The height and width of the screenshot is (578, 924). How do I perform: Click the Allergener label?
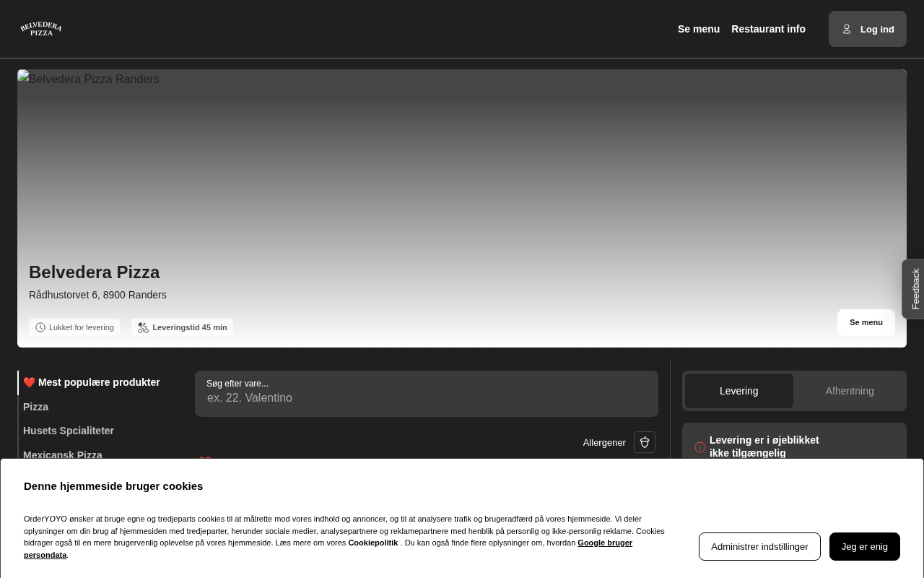pyautogui.click(x=604, y=442)
